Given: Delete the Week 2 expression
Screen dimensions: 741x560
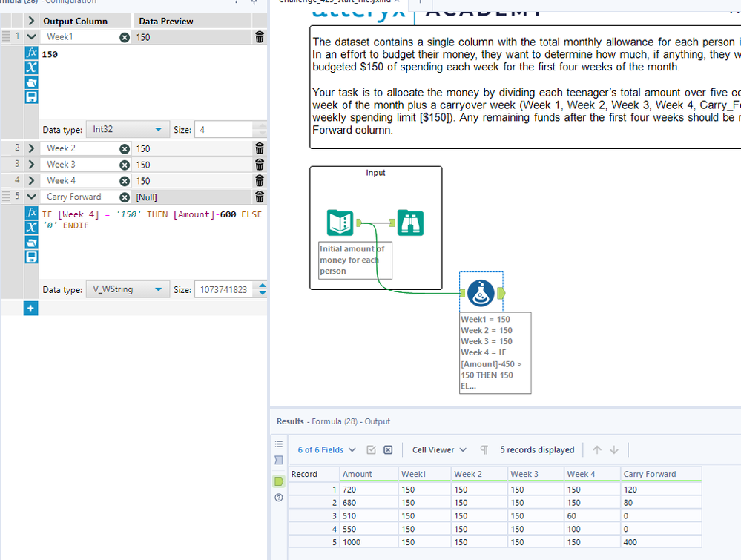Looking at the screenshot, I should [260, 148].
